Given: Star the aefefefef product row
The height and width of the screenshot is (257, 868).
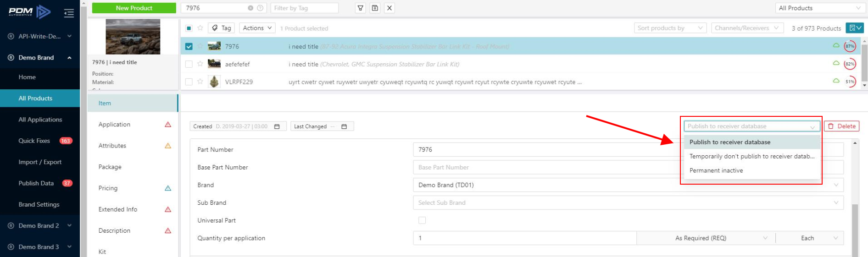Looking at the screenshot, I should 200,64.
